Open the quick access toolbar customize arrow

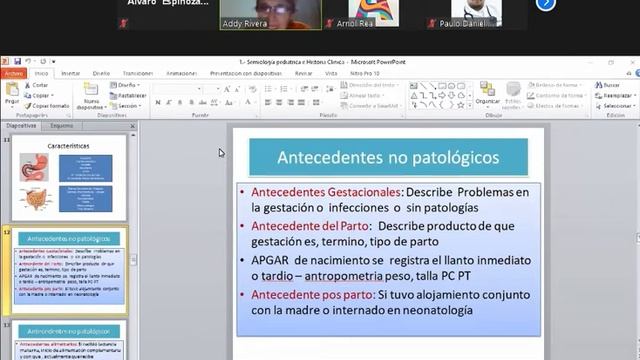point(53,62)
